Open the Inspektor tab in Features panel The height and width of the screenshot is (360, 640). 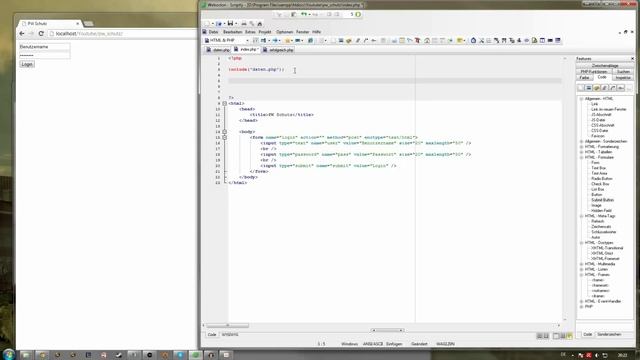point(623,78)
